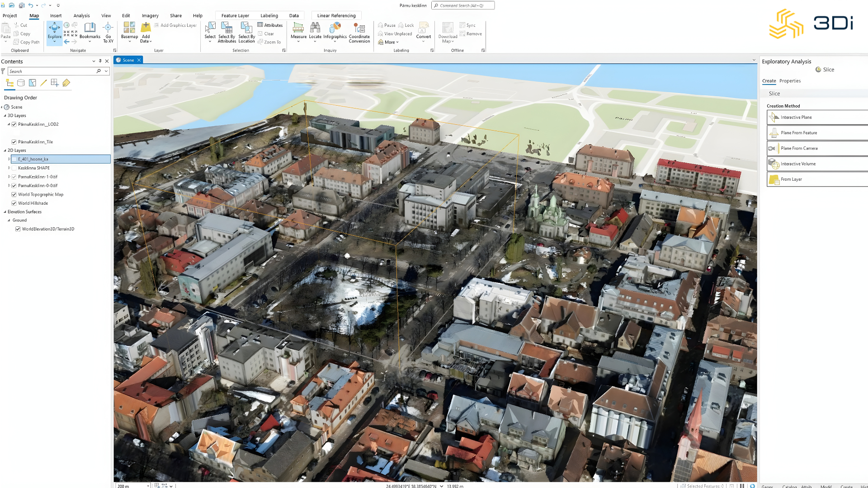Click the Measure tool icon
Image resolution: width=868 pixels, height=488 pixels.
[x=298, y=28]
